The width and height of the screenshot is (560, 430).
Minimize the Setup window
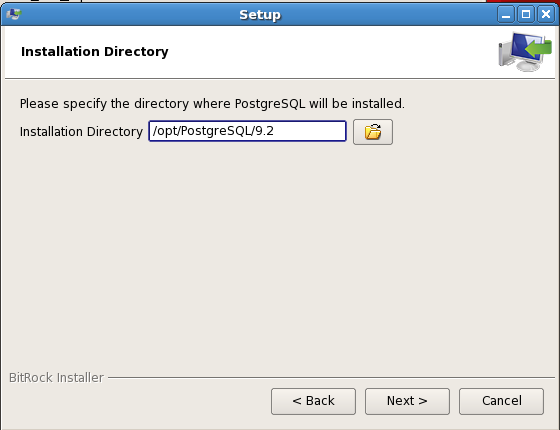(506, 15)
